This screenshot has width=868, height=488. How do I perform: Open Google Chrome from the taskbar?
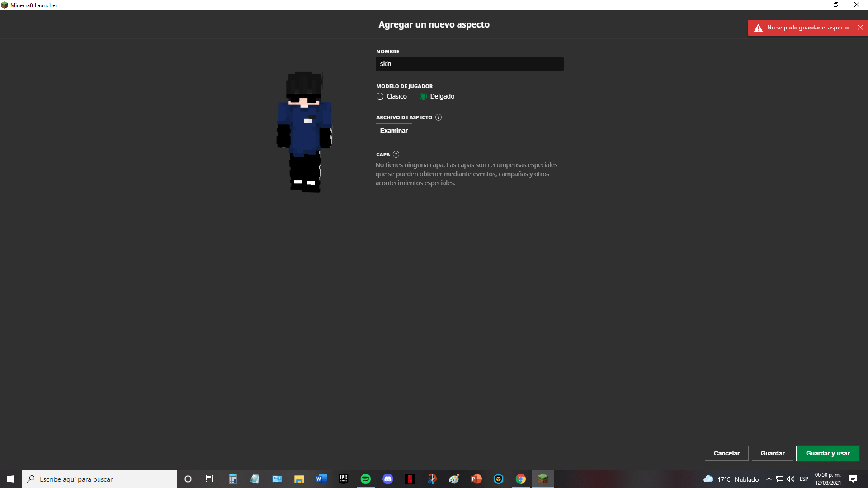coord(520,479)
